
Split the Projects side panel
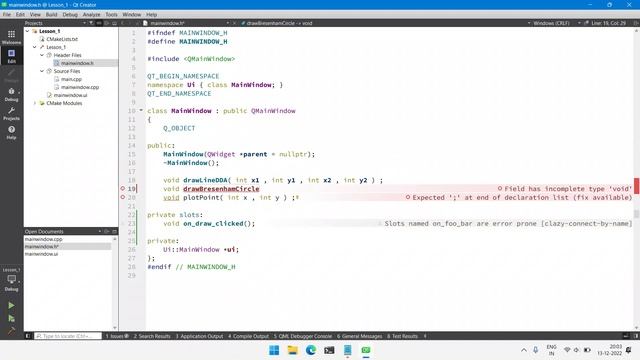107,23
